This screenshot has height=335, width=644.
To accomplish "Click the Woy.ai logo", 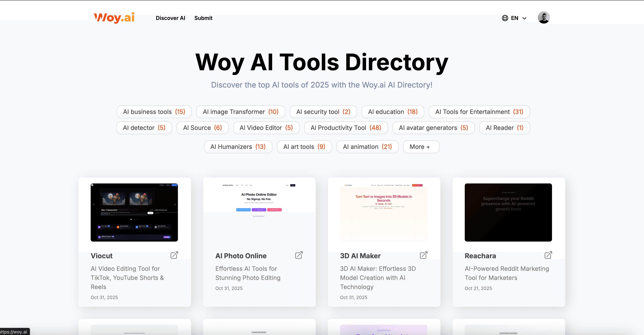I will pos(114,18).
